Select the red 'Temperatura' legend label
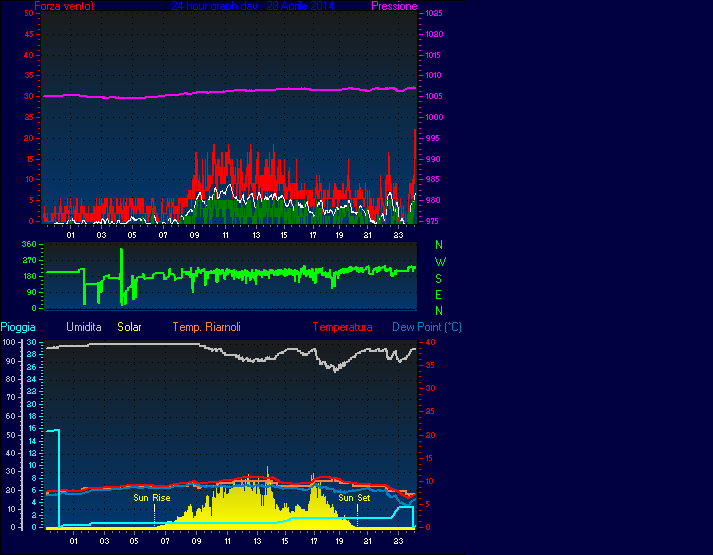 342,327
